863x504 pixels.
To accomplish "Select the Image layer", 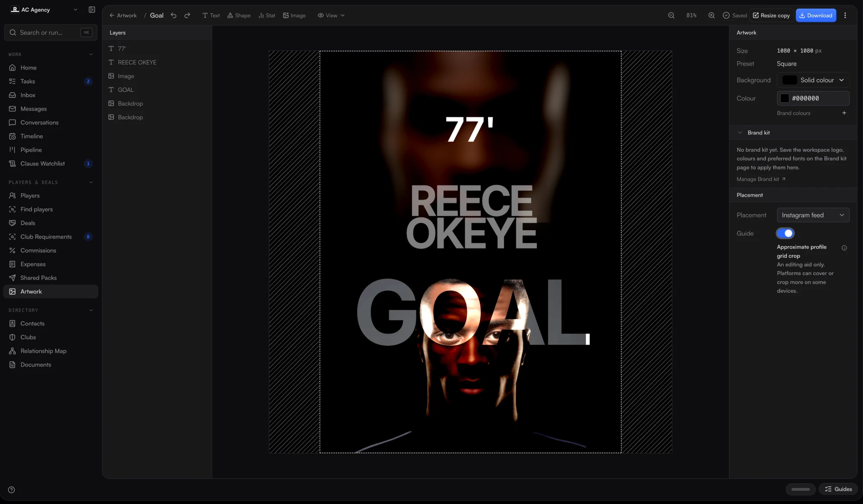I will coord(157,76).
